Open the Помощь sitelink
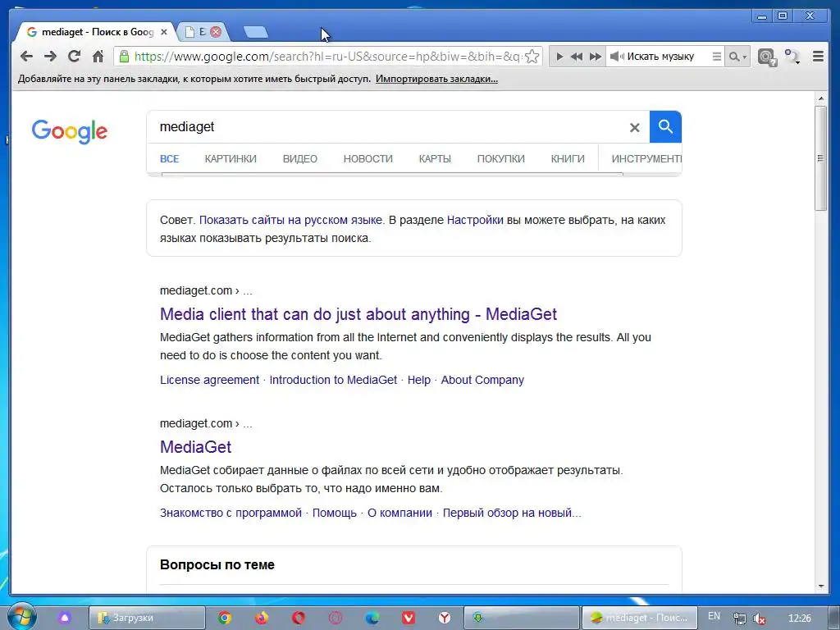This screenshot has height=630, width=840. click(x=335, y=513)
